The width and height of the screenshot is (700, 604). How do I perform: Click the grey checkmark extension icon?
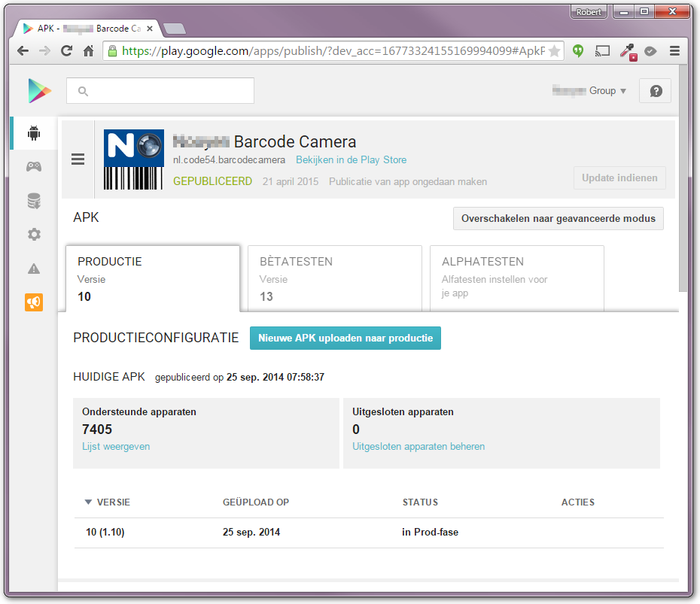pos(650,51)
